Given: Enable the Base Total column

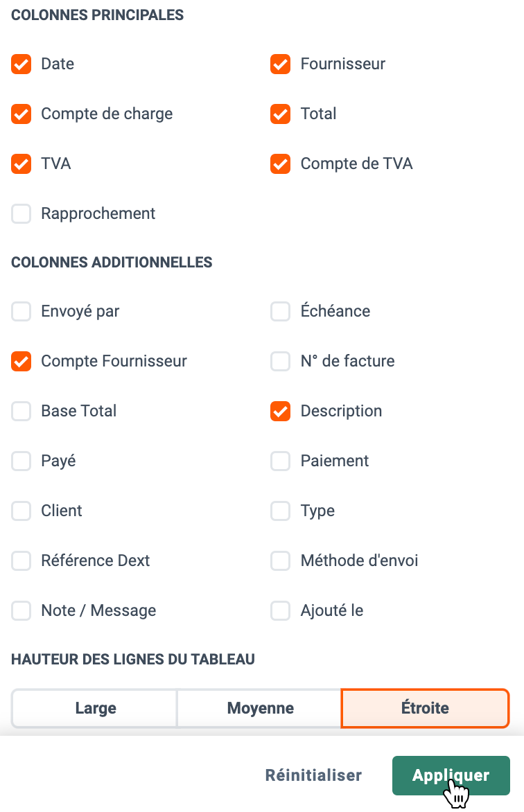Looking at the screenshot, I should tap(21, 411).
